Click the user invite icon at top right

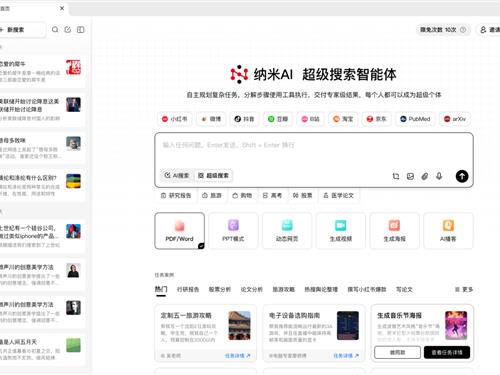[483, 30]
